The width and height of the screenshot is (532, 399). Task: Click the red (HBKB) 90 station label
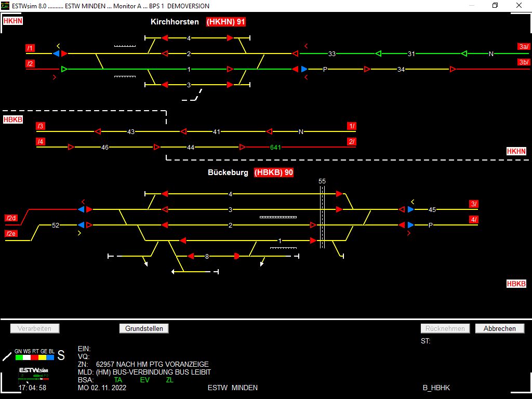(274, 172)
